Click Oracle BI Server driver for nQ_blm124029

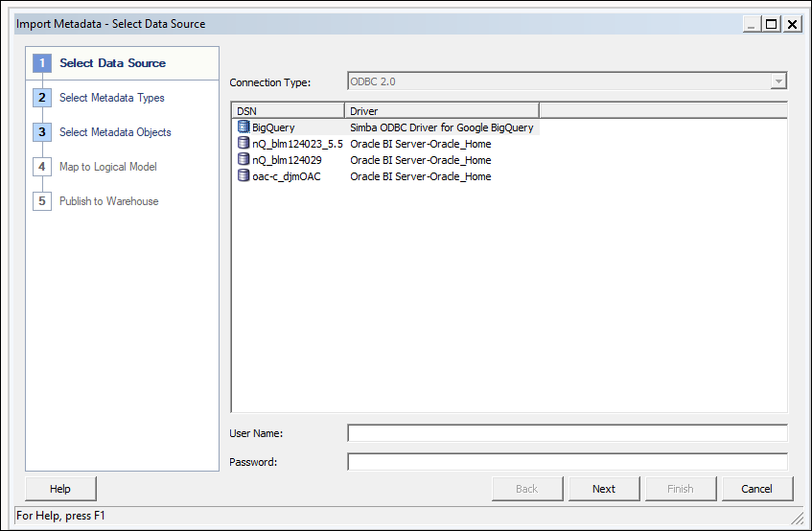tap(421, 160)
